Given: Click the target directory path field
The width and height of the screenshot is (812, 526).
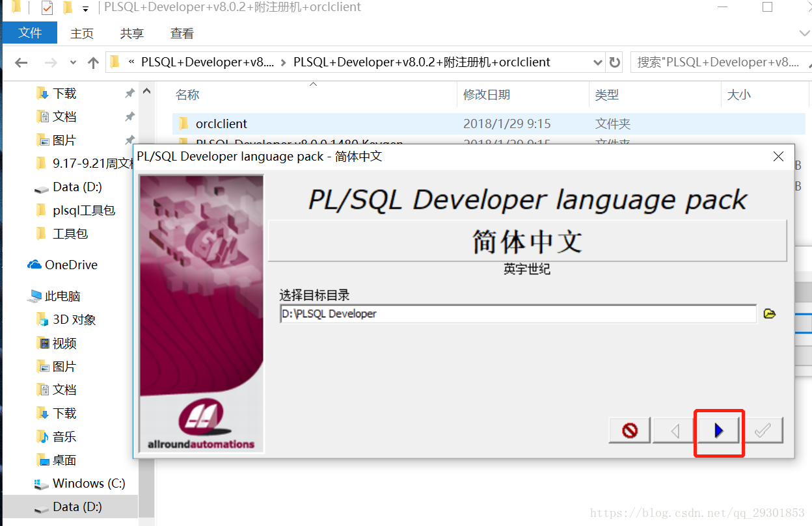Looking at the screenshot, I should [x=518, y=313].
